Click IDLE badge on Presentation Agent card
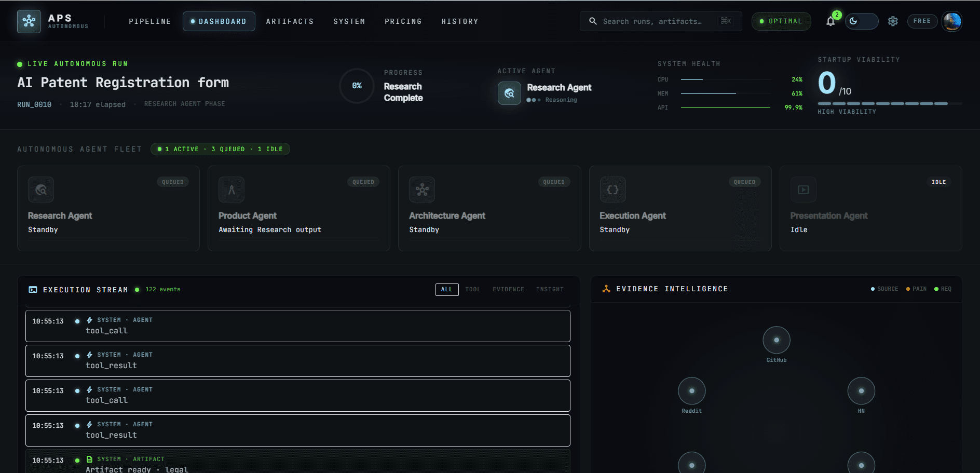The width and height of the screenshot is (980, 473). point(939,182)
